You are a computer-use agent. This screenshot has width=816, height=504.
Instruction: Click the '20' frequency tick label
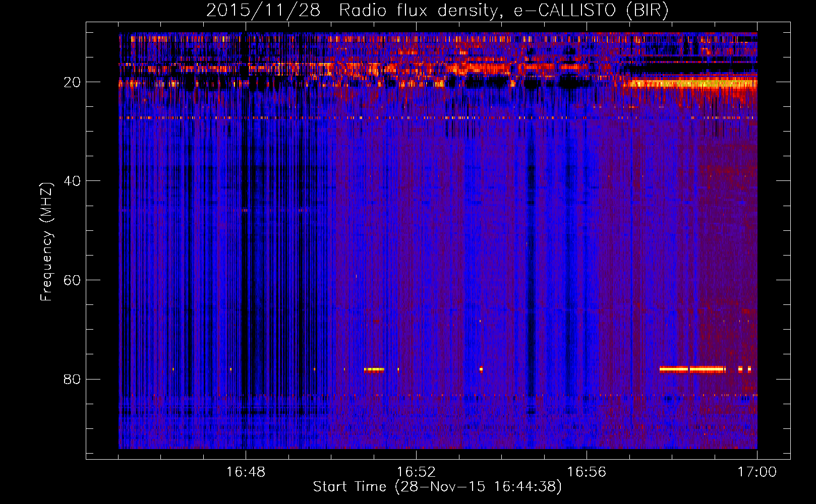[x=72, y=82]
